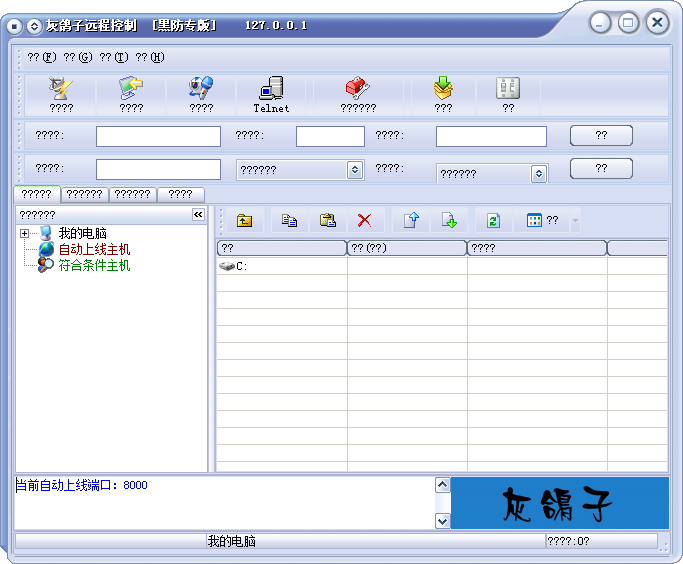Viewport: 683px width, 564px height.
Task: Click the red toolbox icon in the main toolbar
Action: 358,92
